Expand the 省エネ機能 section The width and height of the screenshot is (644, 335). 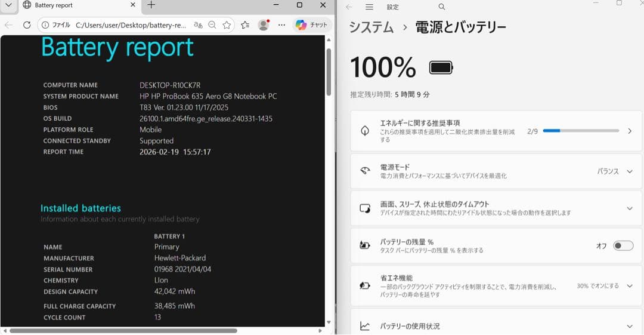coord(496,285)
